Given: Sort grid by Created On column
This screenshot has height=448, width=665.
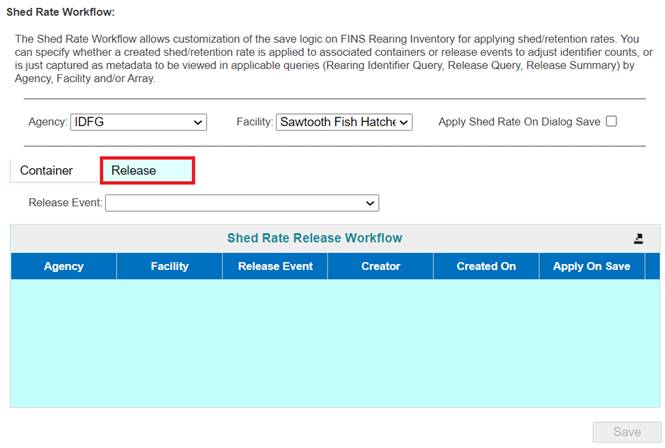Looking at the screenshot, I should click(x=486, y=266).
